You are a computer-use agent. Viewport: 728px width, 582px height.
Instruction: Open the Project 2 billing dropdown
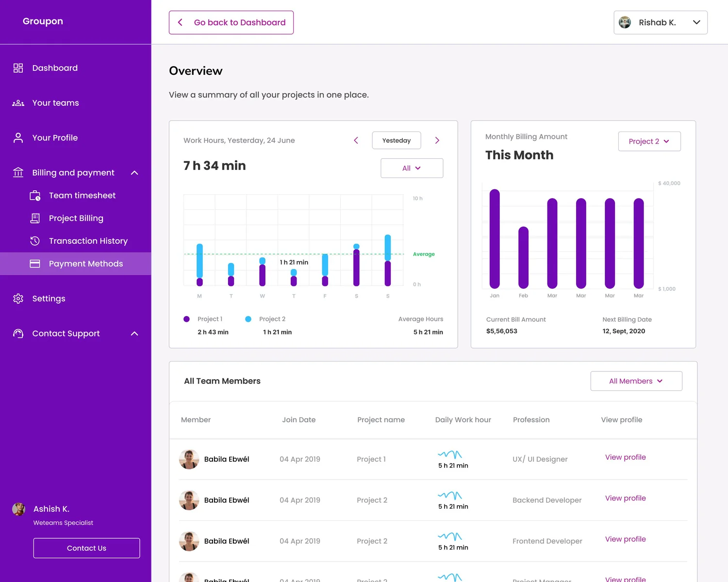coord(649,141)
